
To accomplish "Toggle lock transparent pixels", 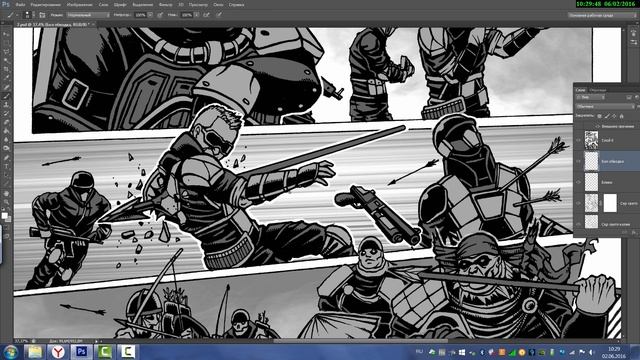I will [599, 116].
